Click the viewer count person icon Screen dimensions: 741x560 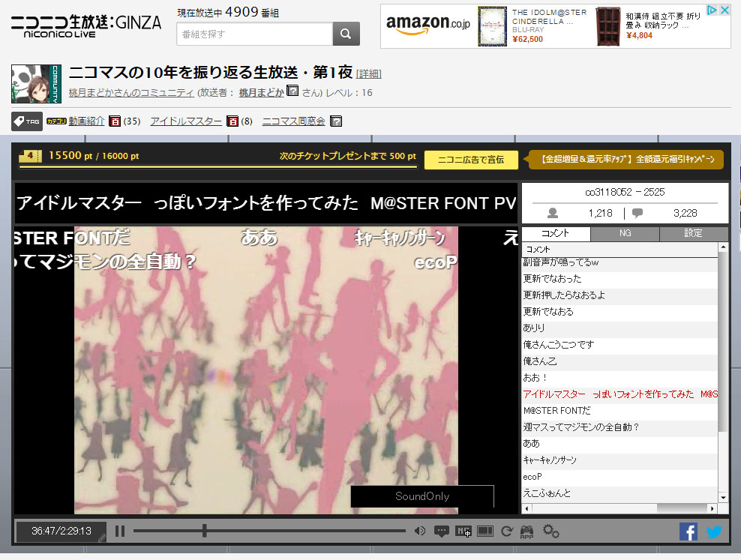(x=553, y=214)
